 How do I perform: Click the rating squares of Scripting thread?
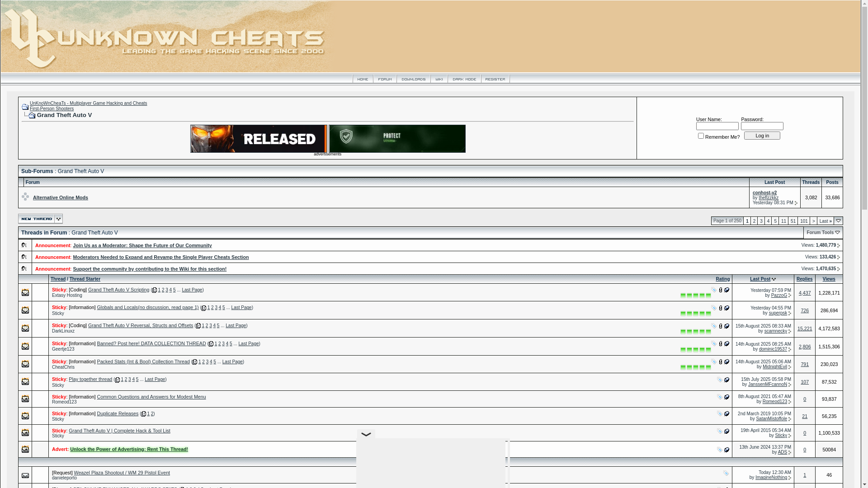coord(696,296)
